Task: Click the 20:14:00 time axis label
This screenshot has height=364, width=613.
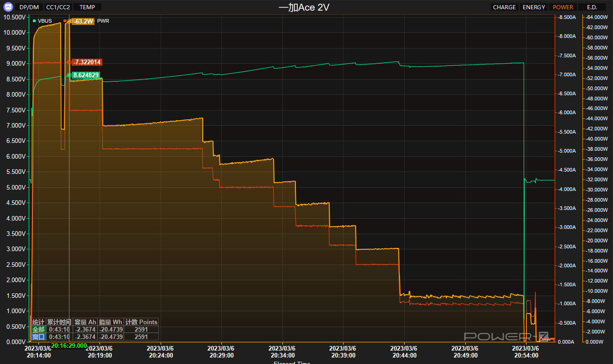Action: 38,355
